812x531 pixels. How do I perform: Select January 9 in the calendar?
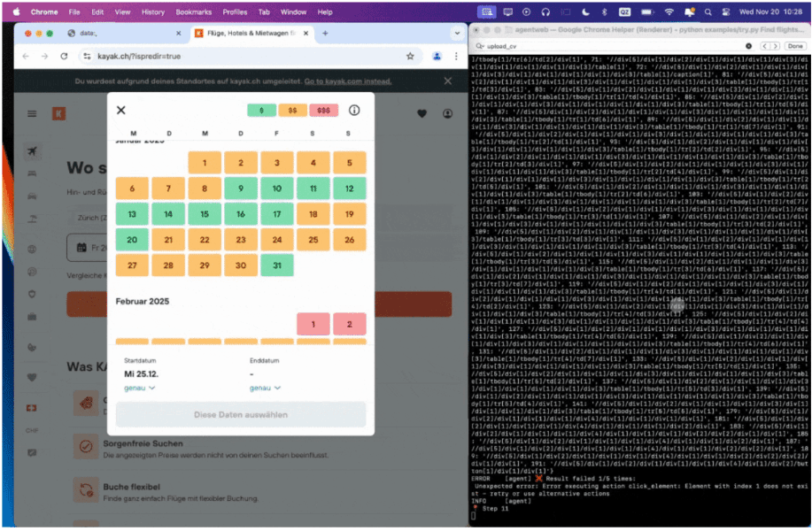(x=241, y=189)
